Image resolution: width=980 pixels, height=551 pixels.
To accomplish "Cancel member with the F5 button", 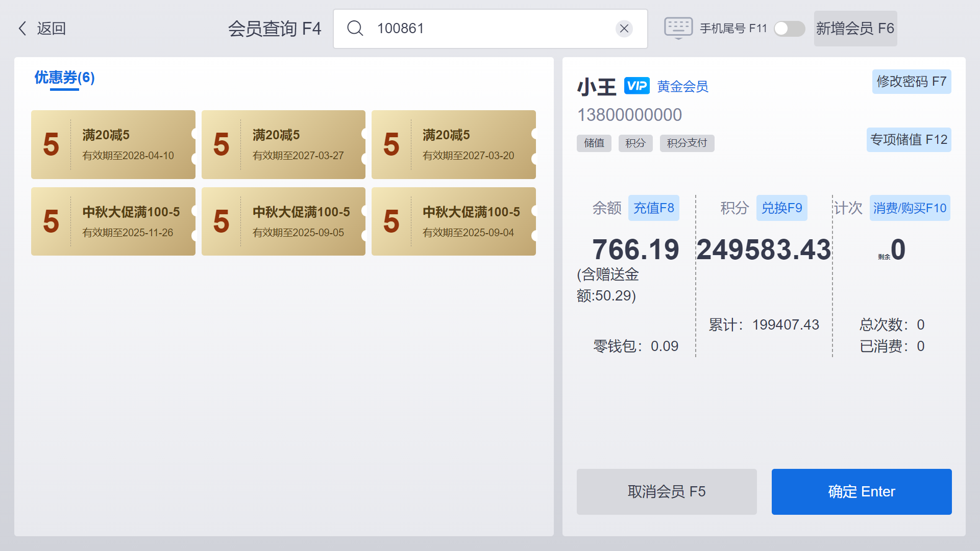I will pos(666,491).
